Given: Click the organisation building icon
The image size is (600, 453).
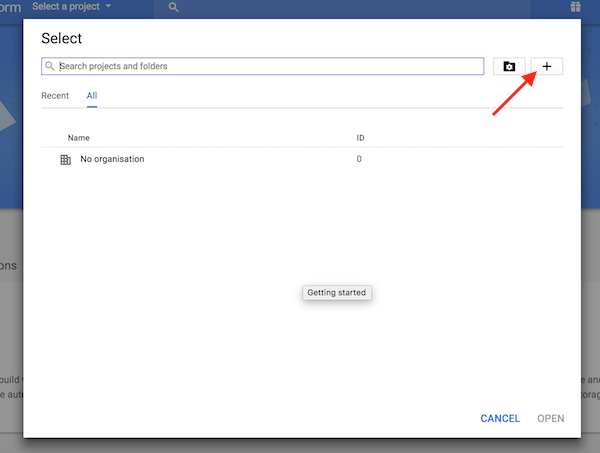Looking at the screenshot, I should pyautogui.click(x=66, y=159).
